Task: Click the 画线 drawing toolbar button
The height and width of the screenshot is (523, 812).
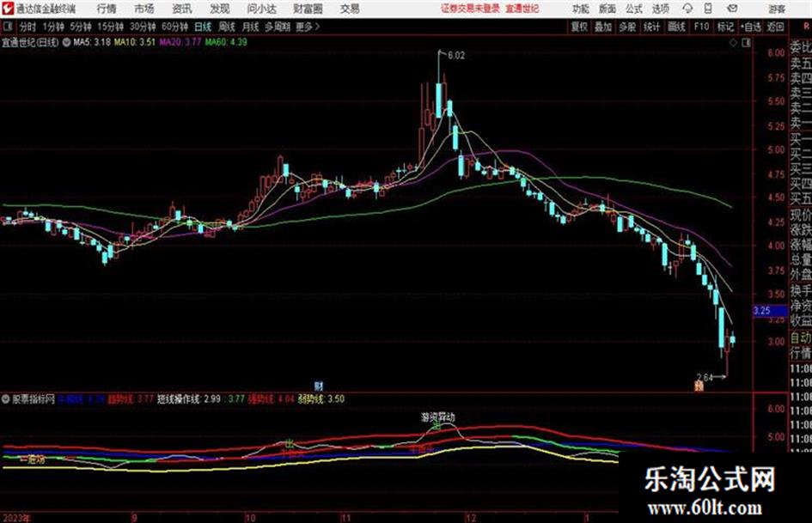Action: coord(676,27)
